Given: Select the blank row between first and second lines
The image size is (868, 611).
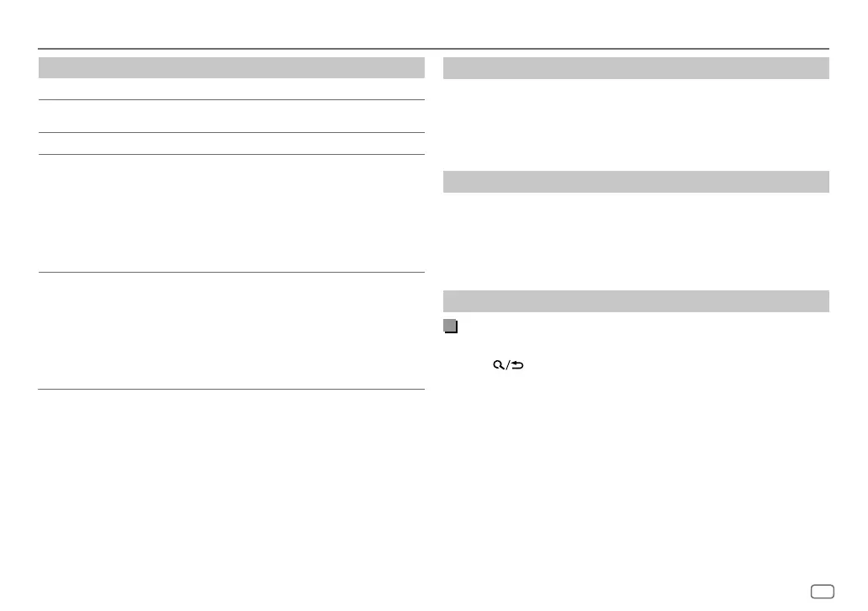Looking at the screenshot, I should pos(231,116).
